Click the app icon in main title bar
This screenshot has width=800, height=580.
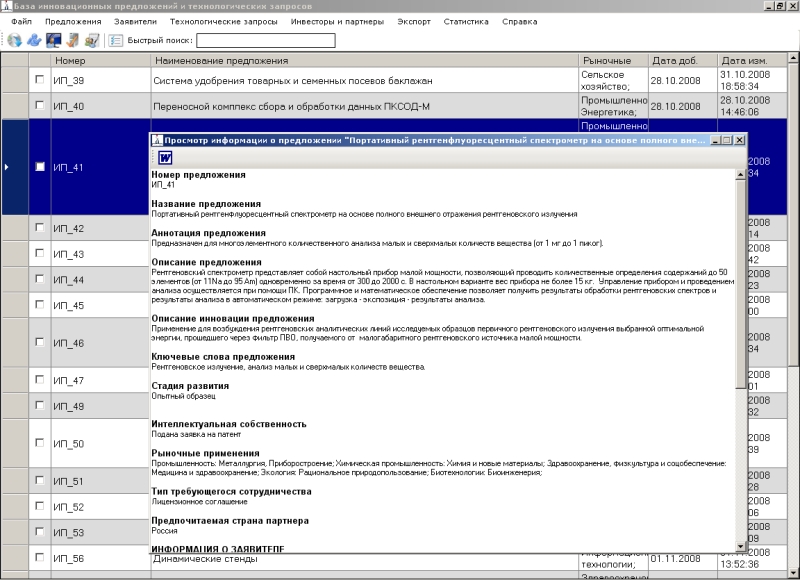coord(6,6)
